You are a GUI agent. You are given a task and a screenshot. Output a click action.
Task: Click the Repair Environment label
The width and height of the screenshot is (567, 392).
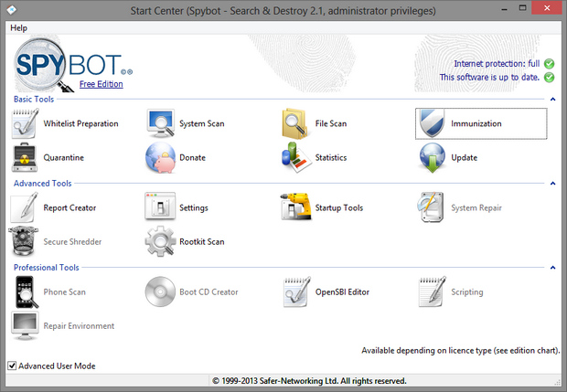click(79, 326)
